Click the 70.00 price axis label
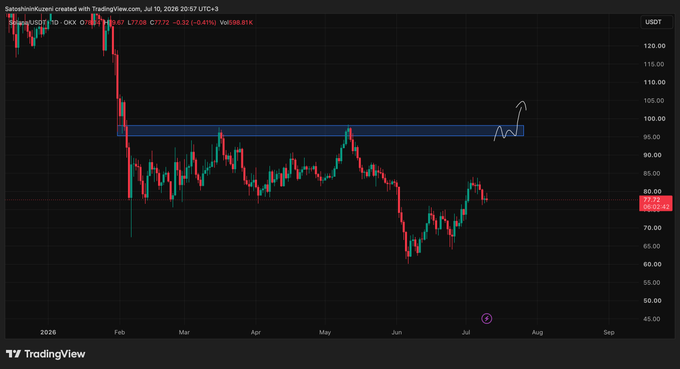 (x=653, y=228)
